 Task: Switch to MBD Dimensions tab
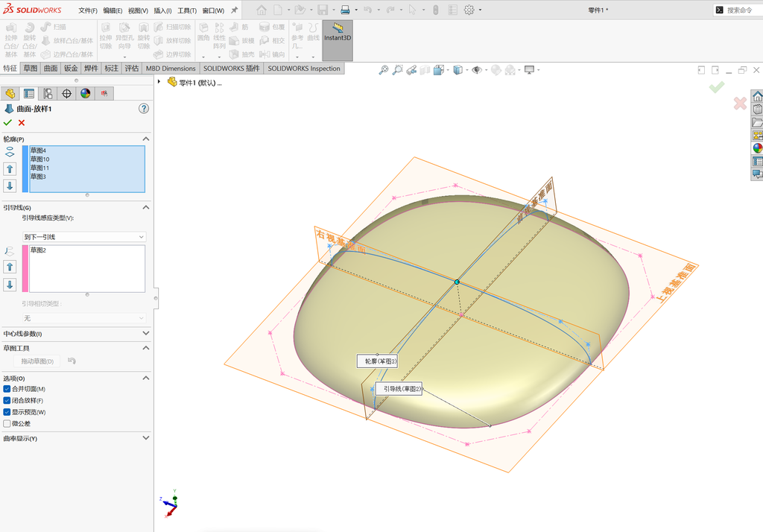(x=171, y=68)
